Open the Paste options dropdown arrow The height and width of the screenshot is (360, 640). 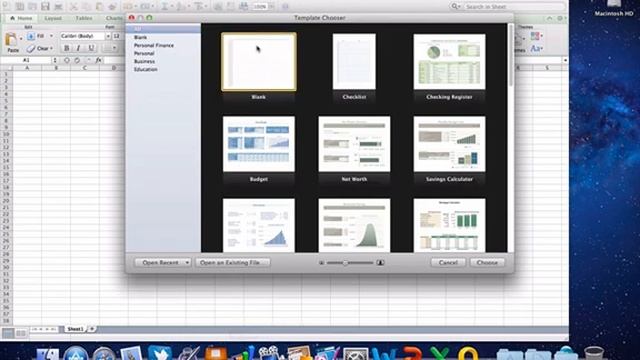pos(21,39)
